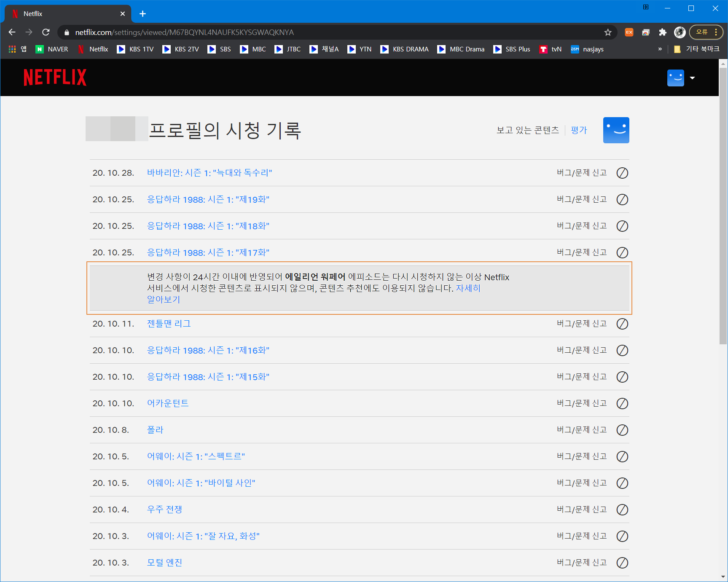Viewport: 728px width, 582px height.
Task: Open 우주 전쟁 title link
Action: pos(164,510)
